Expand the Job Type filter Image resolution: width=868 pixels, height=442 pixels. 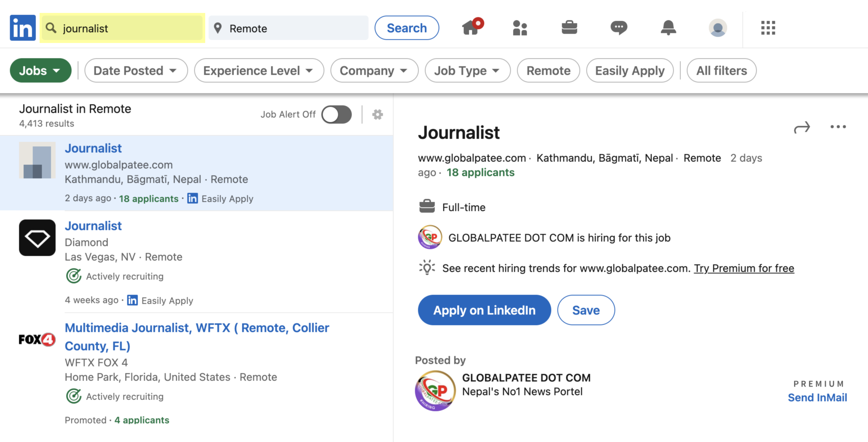pyautogui.click(x=468, y=70)
